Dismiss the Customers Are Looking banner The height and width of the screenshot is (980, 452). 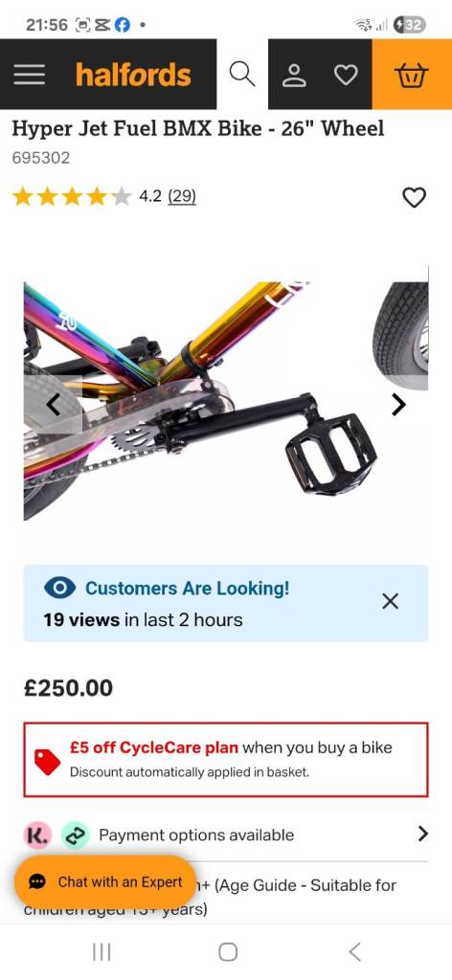(390, 601)
